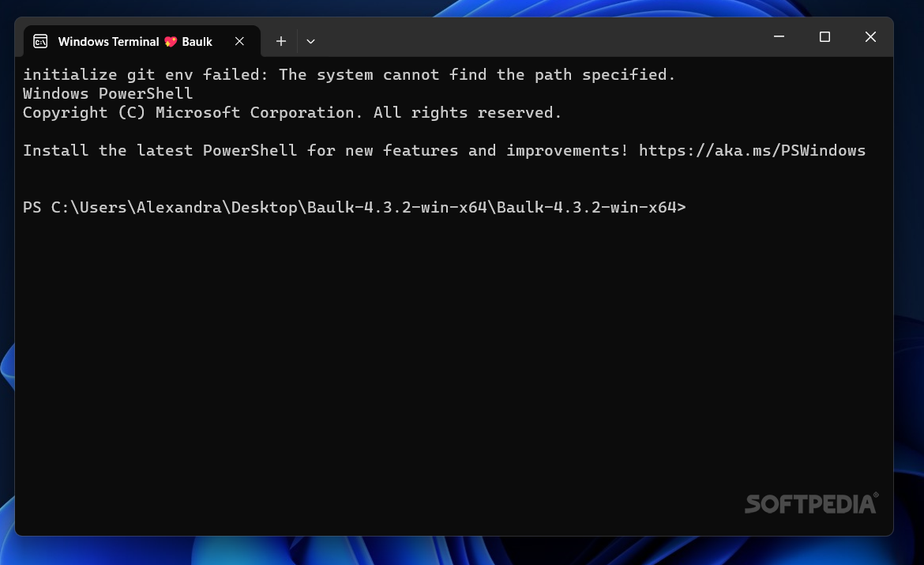Viewport: 924px width, 565px height.
Task: Click the Copyright Microsoft Corporation line
Action: pos(292,113)
